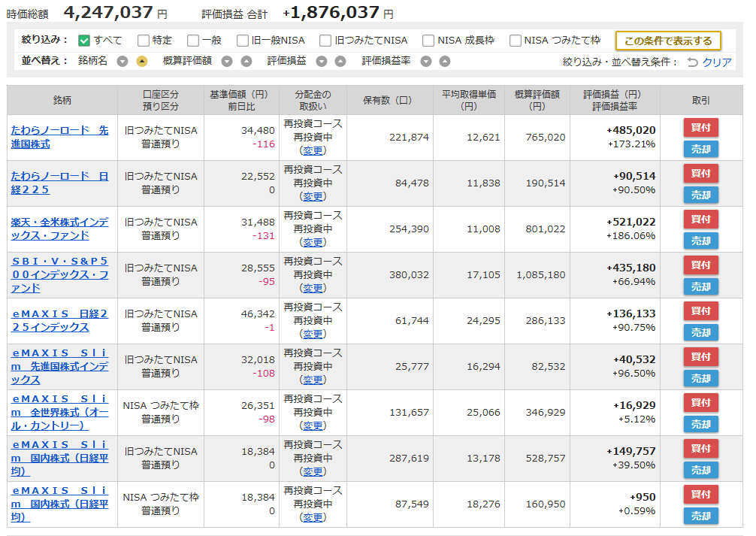This screenshot has width=756, height=536.
Task: Clear filter conditions via クリア link
Action: tap(717, 62)
